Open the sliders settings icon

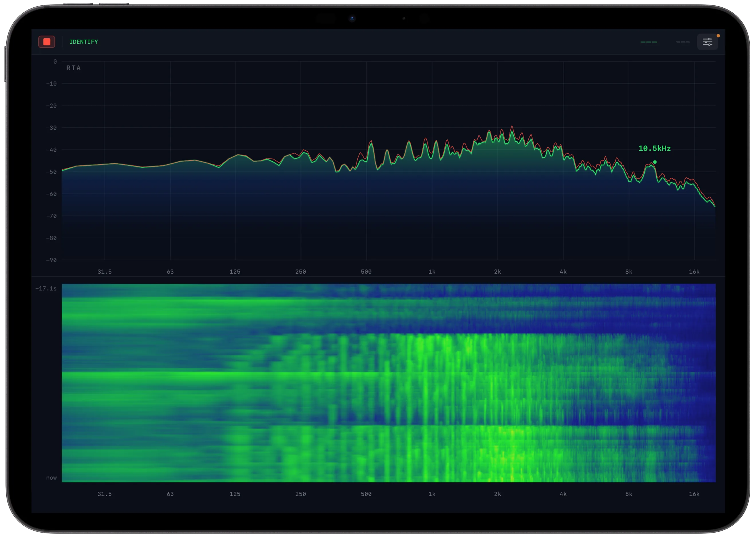[x=707, y=42]
